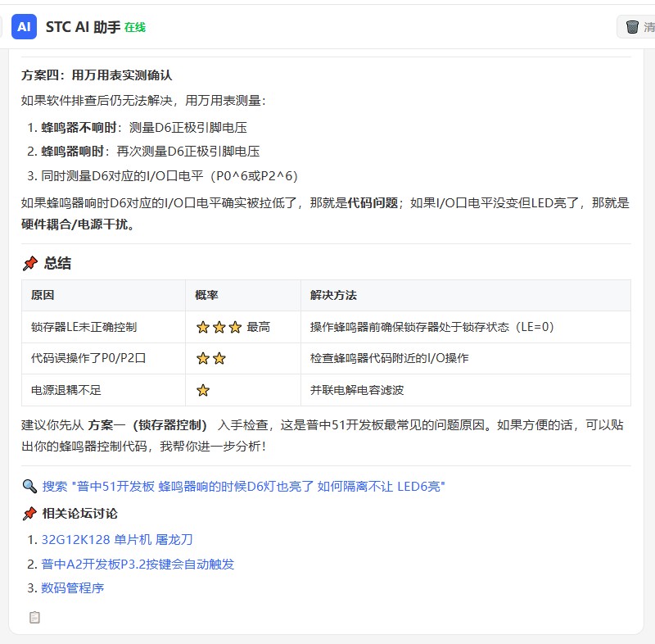Click the bold text 代码问题

pyautogui.click(x=373, y=203)
